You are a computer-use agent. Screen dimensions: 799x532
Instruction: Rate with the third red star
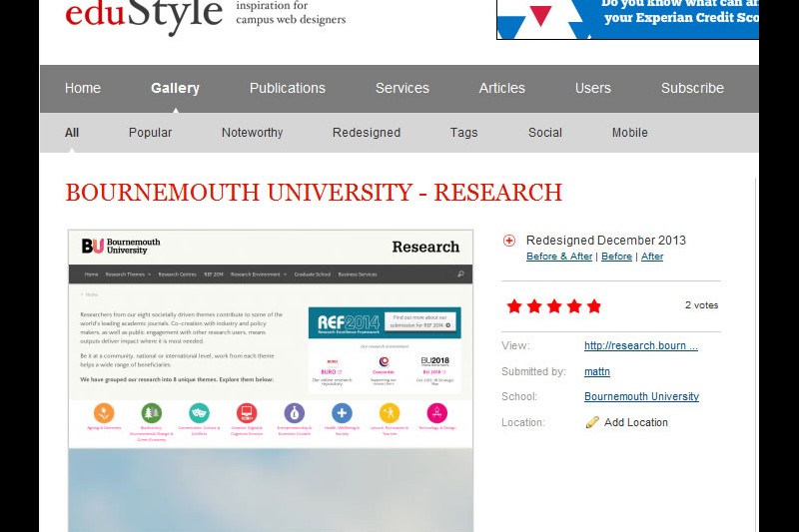click(554, 306)
